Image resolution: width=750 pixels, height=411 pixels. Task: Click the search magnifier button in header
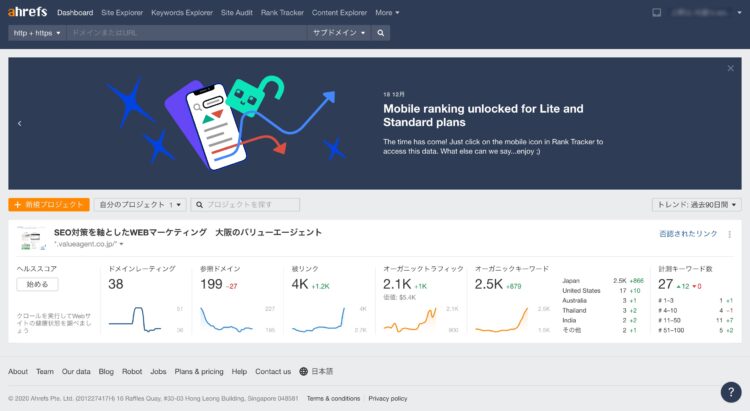tap(381, 33)
